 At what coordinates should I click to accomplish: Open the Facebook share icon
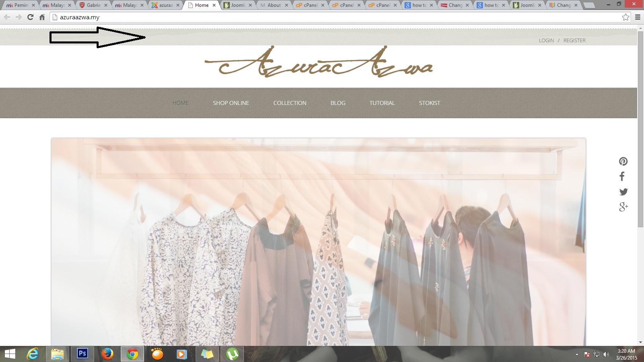click(x=622, y=176)
